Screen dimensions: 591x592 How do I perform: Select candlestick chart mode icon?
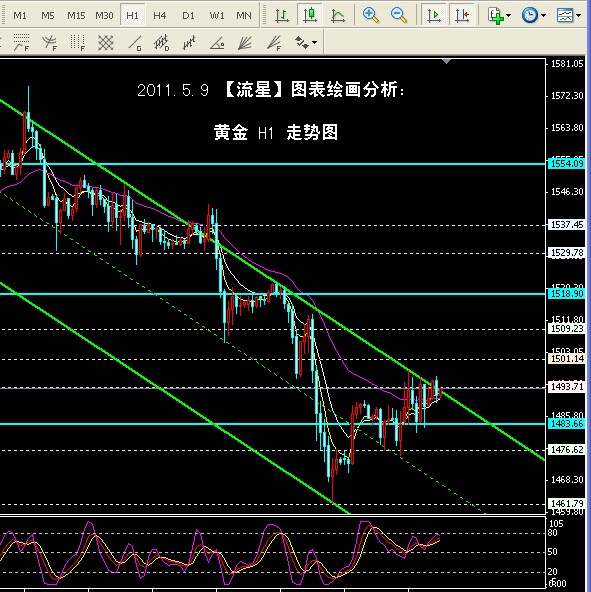point(310,15)
